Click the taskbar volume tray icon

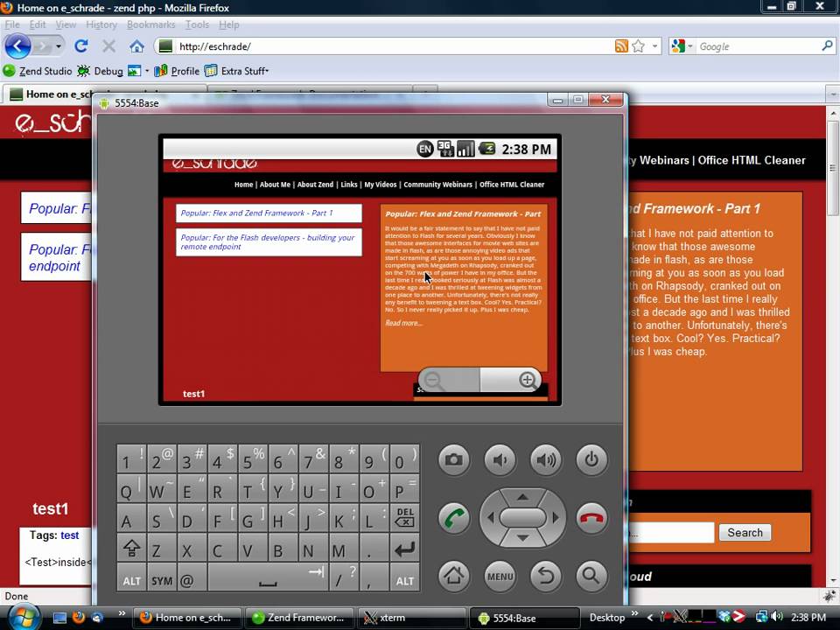[777, 617]
